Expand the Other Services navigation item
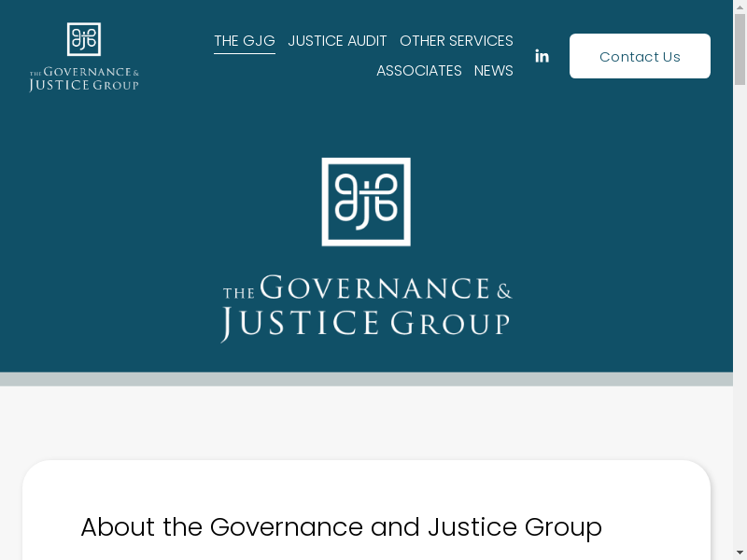 pyautogui.click(x=457, y=41)
